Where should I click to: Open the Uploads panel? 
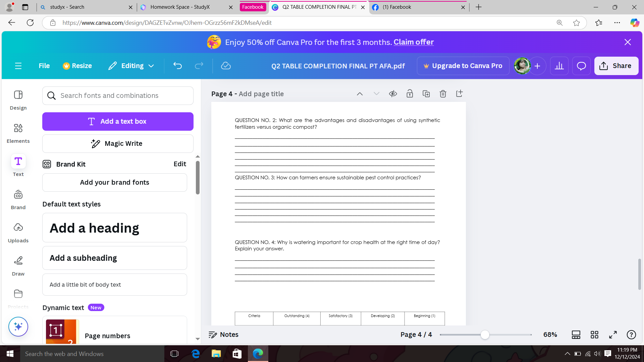tap(18, 233)
